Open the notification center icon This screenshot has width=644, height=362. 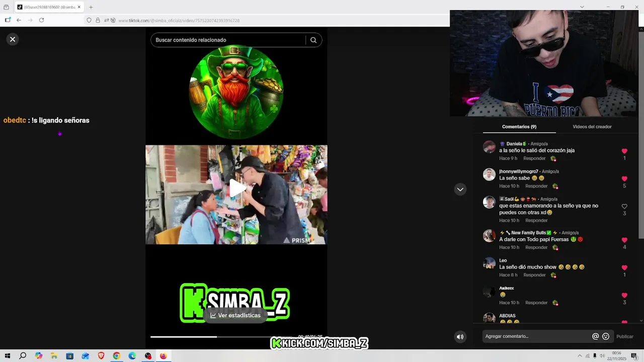coord(634,356)
